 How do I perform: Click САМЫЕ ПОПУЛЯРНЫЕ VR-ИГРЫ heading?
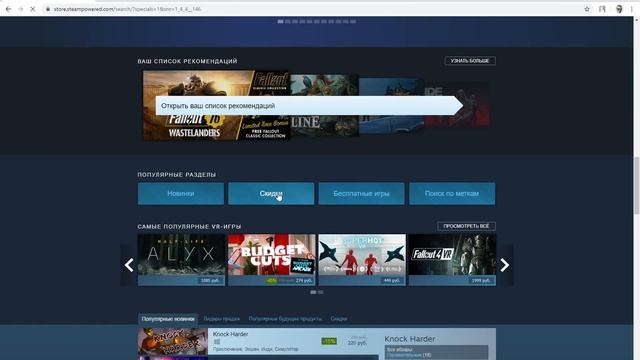189,227
